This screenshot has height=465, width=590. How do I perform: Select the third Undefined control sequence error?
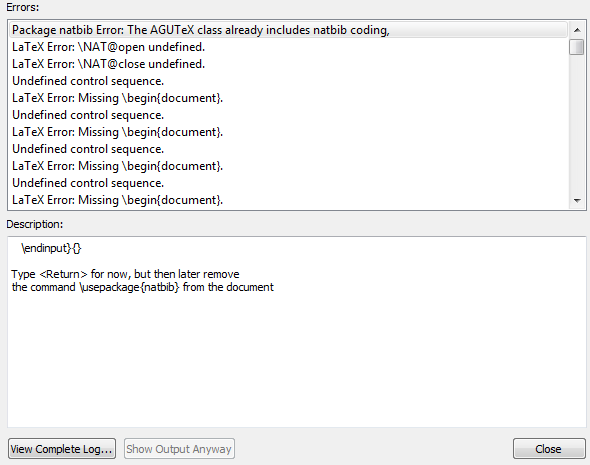[x=288, y=149]
